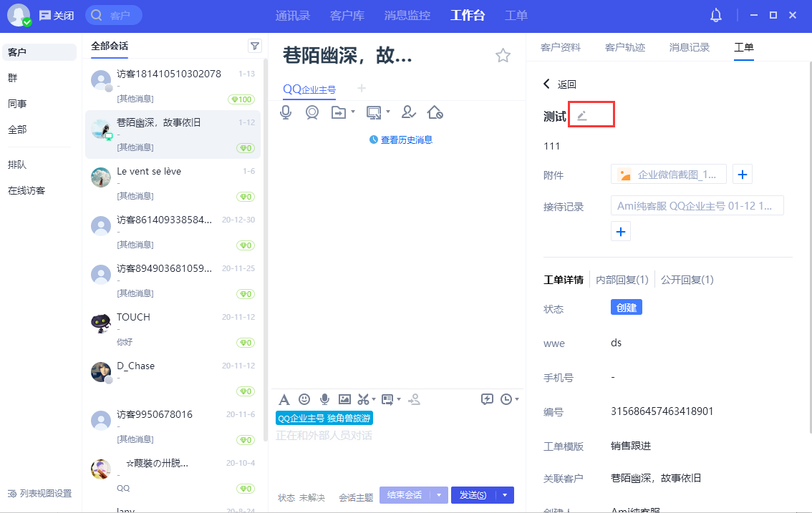Expand the clock history dropdown arrow

pos(517,399)
